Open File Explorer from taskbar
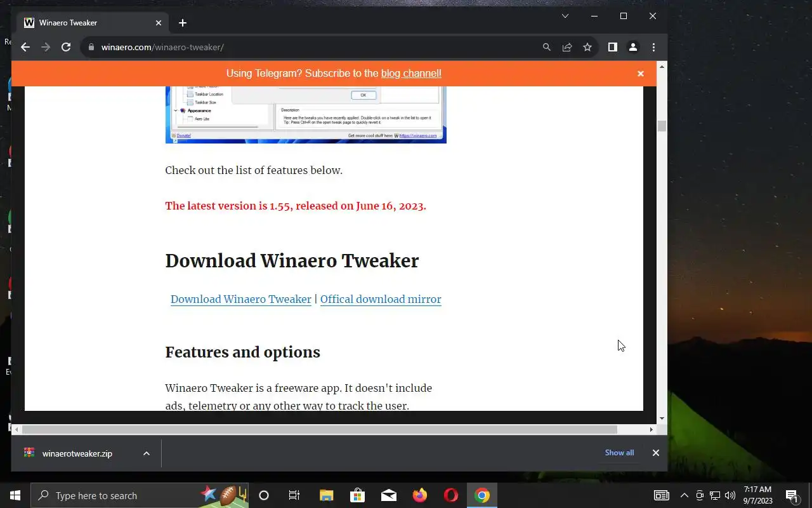 [x=326, y=495]
